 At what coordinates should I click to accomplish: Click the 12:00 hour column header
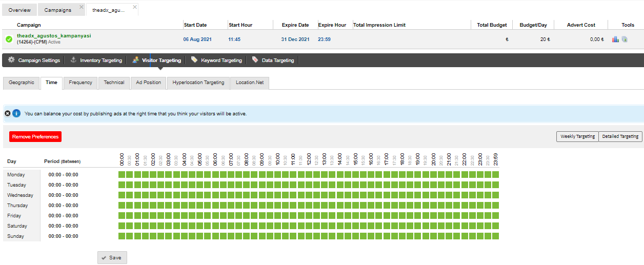tap(309, 159)
